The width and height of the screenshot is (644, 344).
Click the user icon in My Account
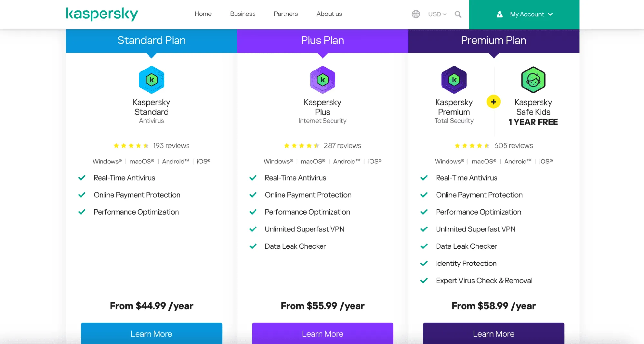pyautogui.click(x=500, y=14)
